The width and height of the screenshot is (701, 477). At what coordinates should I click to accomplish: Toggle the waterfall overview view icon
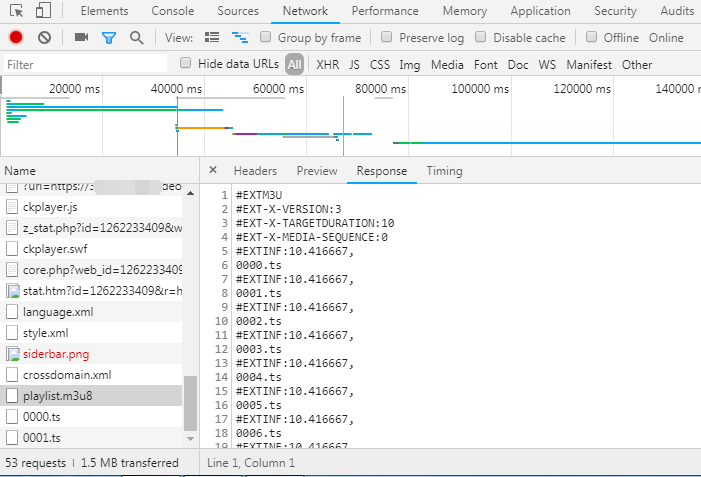point(240,38)
